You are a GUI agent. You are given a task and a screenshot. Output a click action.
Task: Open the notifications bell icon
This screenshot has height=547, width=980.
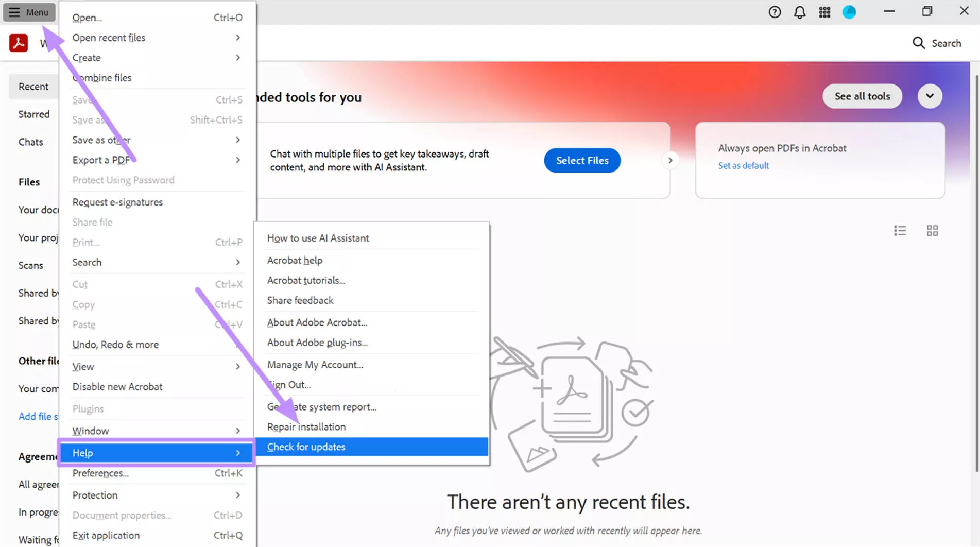pyautogui.click(x=799, y=12)
